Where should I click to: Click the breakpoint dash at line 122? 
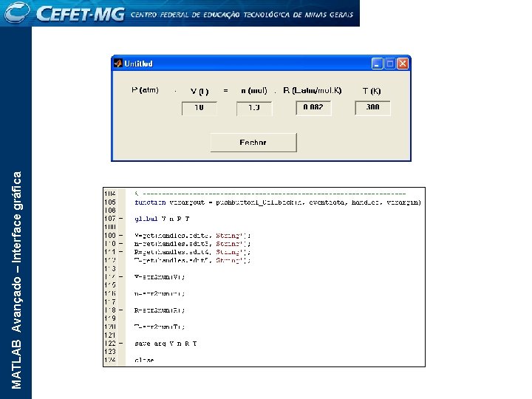click(x=120, y=344)
